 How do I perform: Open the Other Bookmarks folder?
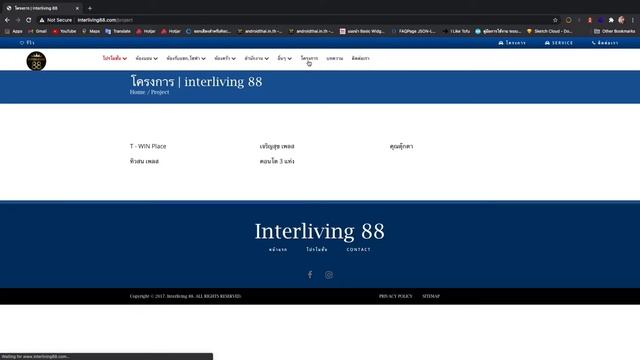(x=614, y=31)
